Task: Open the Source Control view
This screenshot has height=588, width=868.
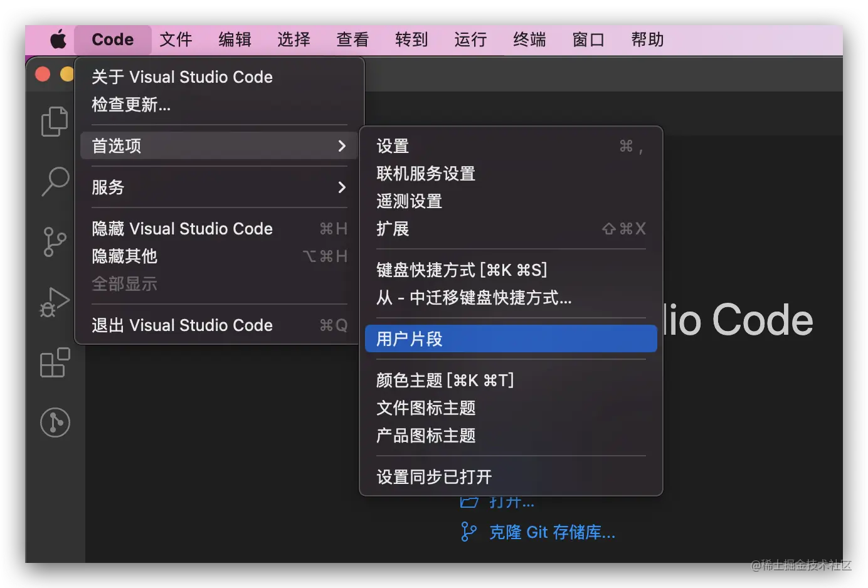Action: pos(55,242)
